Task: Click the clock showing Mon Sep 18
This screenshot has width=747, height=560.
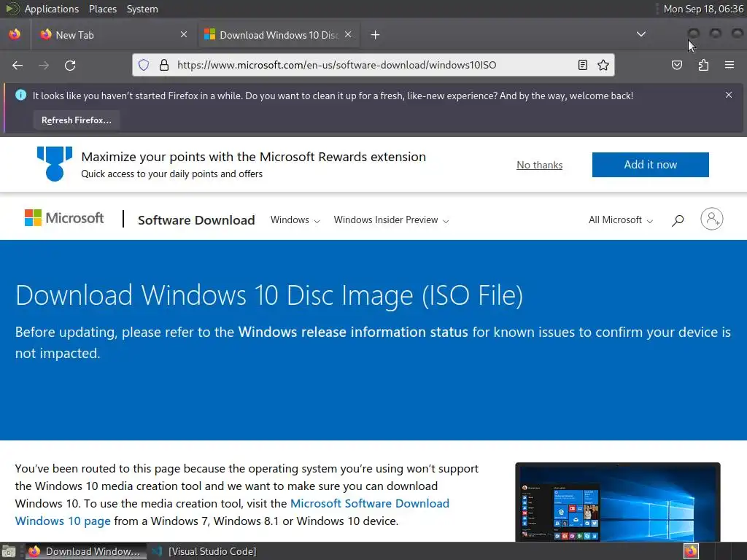Action: click(x=703, y=9)
